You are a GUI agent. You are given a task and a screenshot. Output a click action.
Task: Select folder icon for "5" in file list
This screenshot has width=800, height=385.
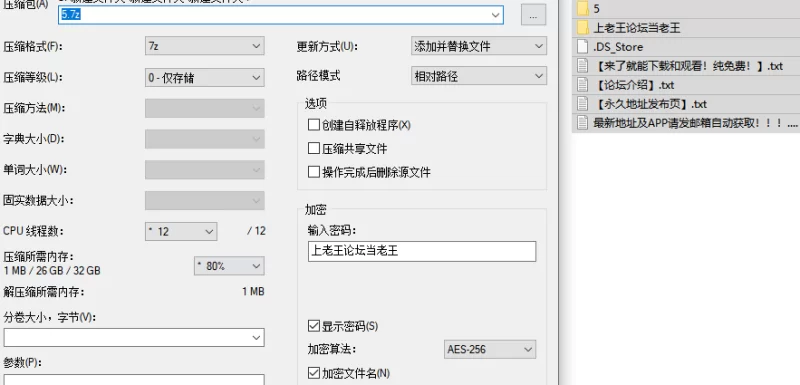583,8
